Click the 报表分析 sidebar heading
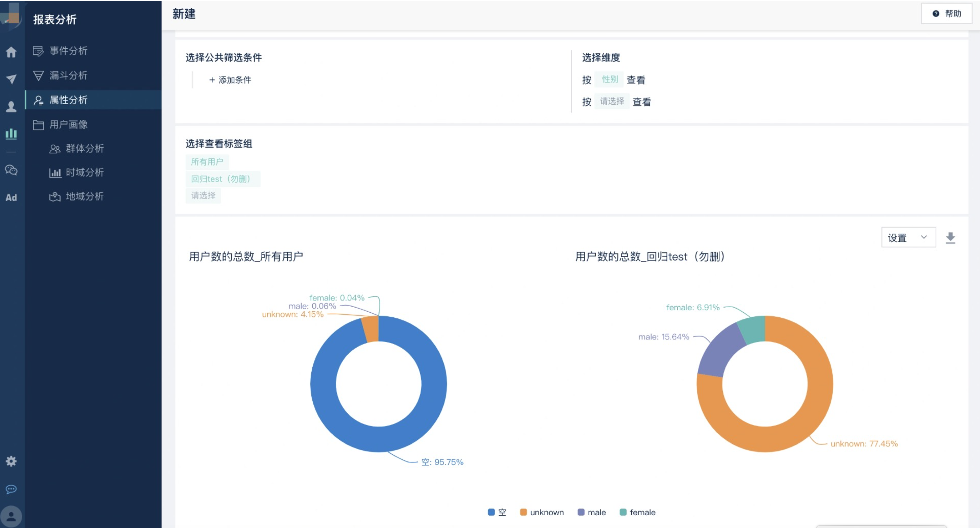This screenshot has width=980, height=528. [55, 19]
